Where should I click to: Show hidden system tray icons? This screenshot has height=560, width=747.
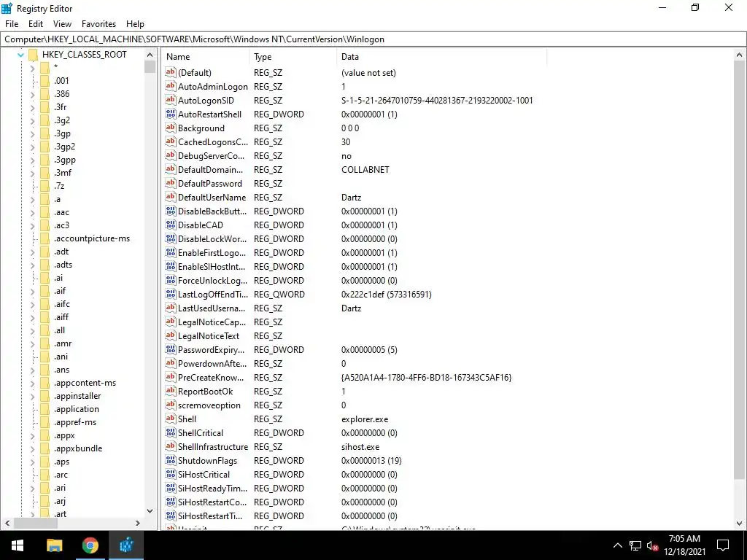tap(617, 545)
